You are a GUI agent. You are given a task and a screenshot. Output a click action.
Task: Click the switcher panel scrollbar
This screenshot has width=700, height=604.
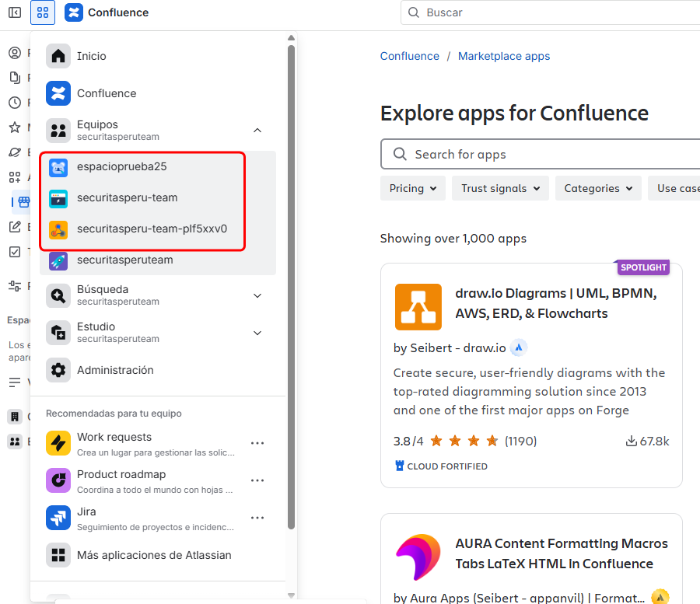tap(291, 288)
